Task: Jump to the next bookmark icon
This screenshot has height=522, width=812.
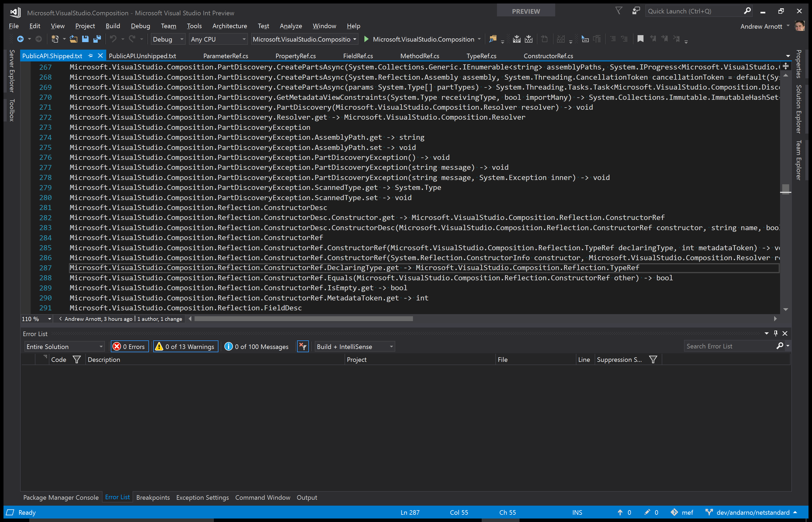Action: pyautogui.click(x=664, y=39)
